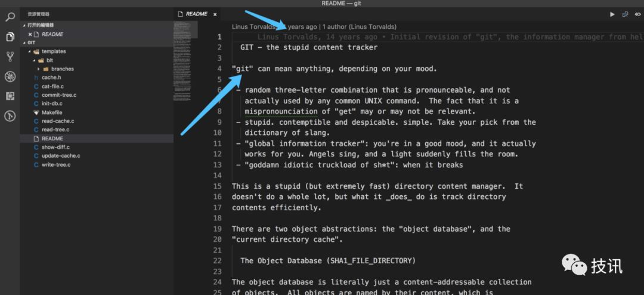This screenshot has width=644, height=295.
Task: Open cache.h in the file tree
Action: pyautogui.click(x=51, y=78)
